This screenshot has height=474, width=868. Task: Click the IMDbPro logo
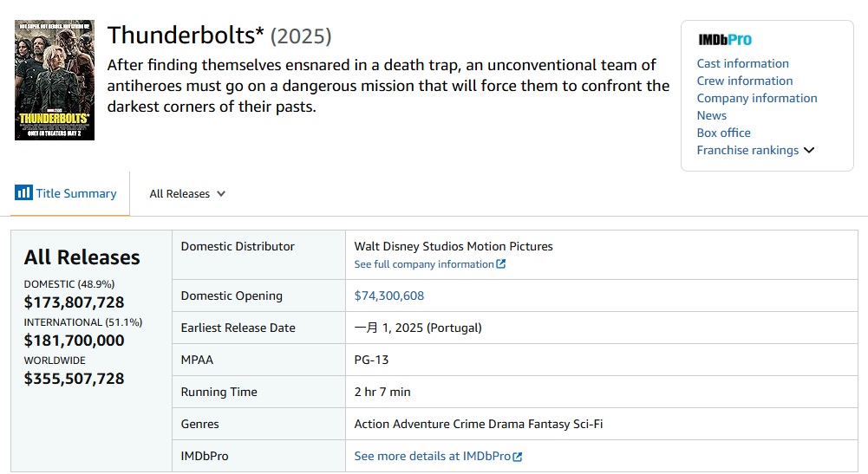[725, 40]
